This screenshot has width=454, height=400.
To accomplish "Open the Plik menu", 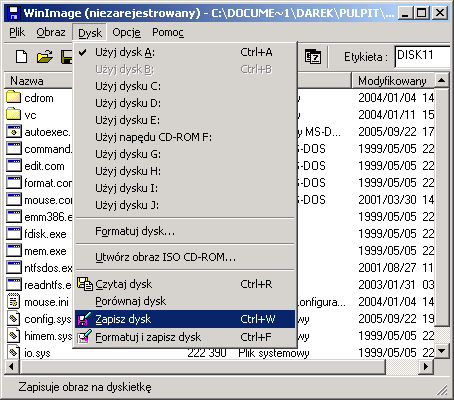I will pyautogui.click(x=17, y=32).
